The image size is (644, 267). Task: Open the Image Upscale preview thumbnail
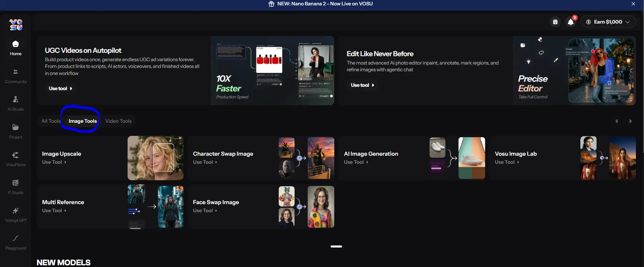(x=156, y=158)
